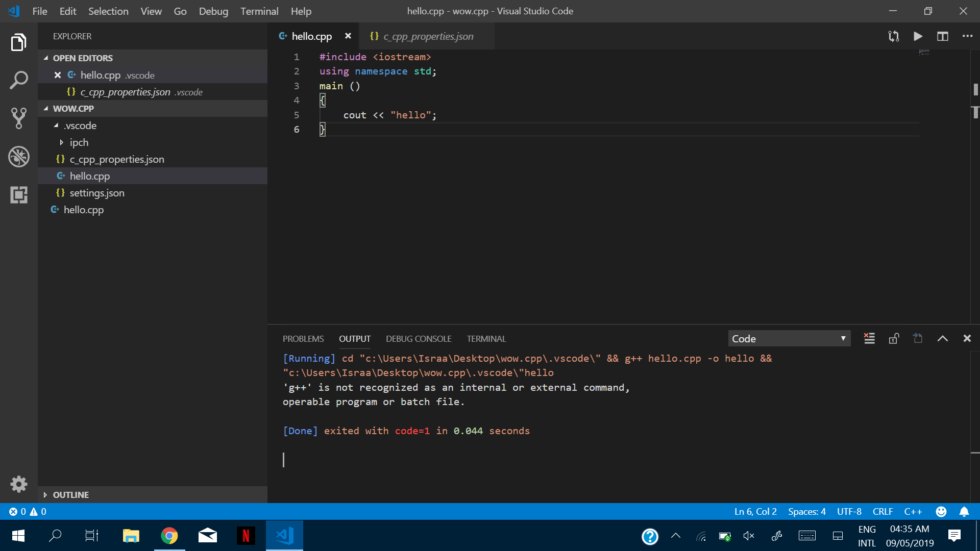Split the editor to the right
The height and width of the screenshot is (551, 980).
[942, 36]
